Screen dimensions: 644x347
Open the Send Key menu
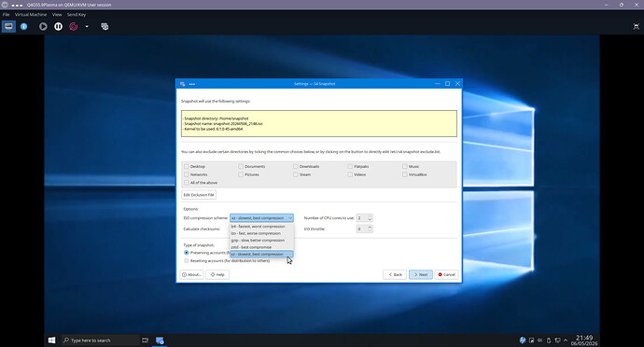click(77, 14)
